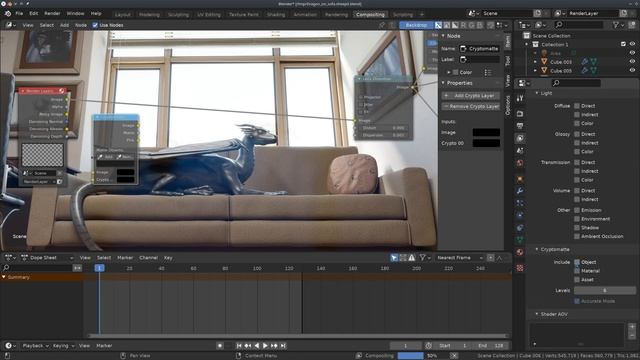Open the compositor editor type selector
The width and height of the screenshot is (640, 360).
[x=11, y=25]
